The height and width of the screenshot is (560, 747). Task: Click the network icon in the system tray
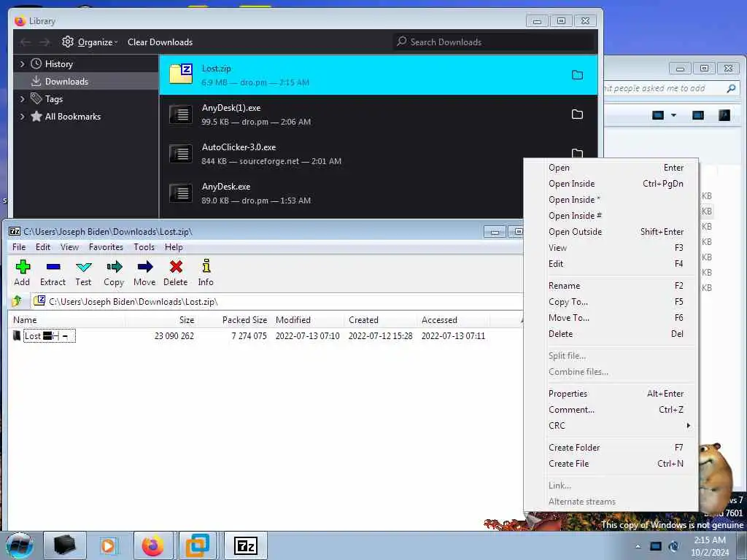click(656, 546)
